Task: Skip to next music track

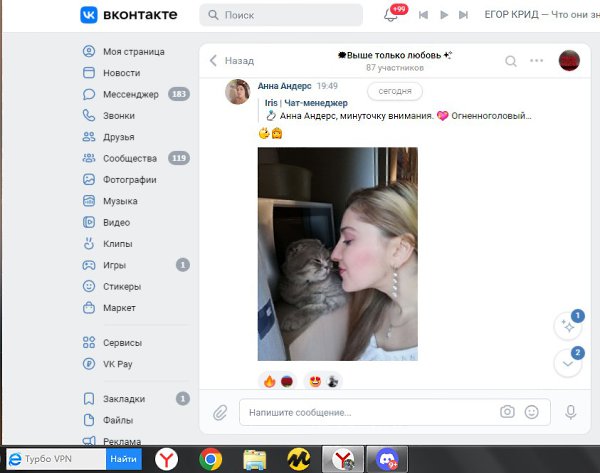Action: coord(467,15)
